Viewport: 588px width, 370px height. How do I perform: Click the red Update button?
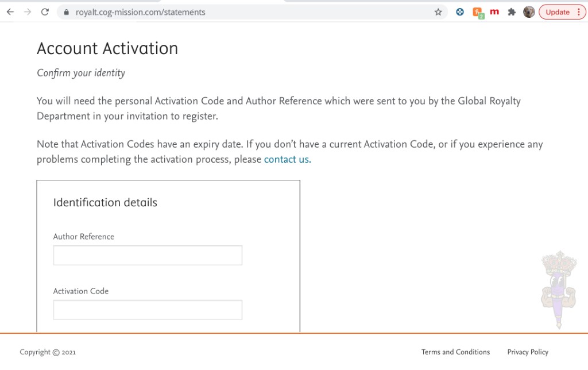[557, 12]
